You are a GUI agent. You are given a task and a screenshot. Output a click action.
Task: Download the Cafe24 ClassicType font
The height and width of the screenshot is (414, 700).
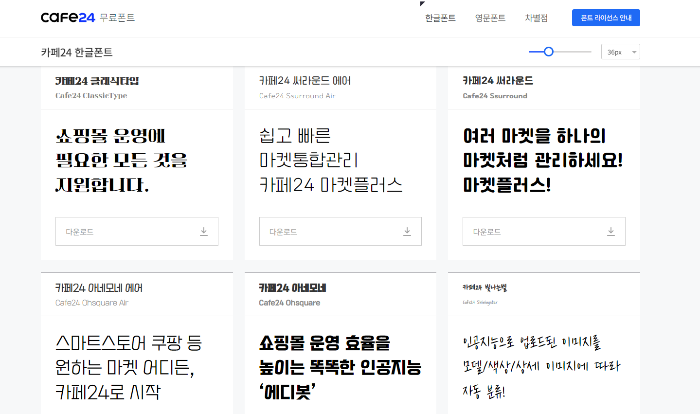[137, 231]
